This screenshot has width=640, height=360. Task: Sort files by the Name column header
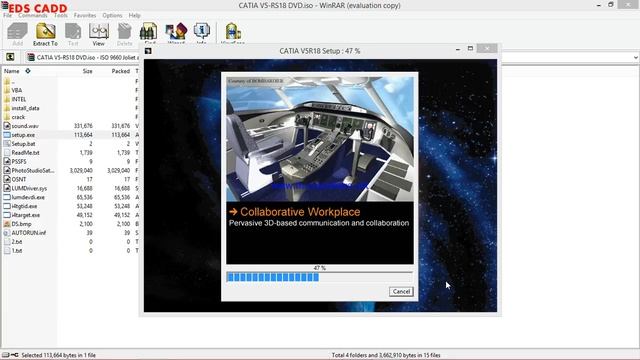pyautogui.click(x=12, y=71)
